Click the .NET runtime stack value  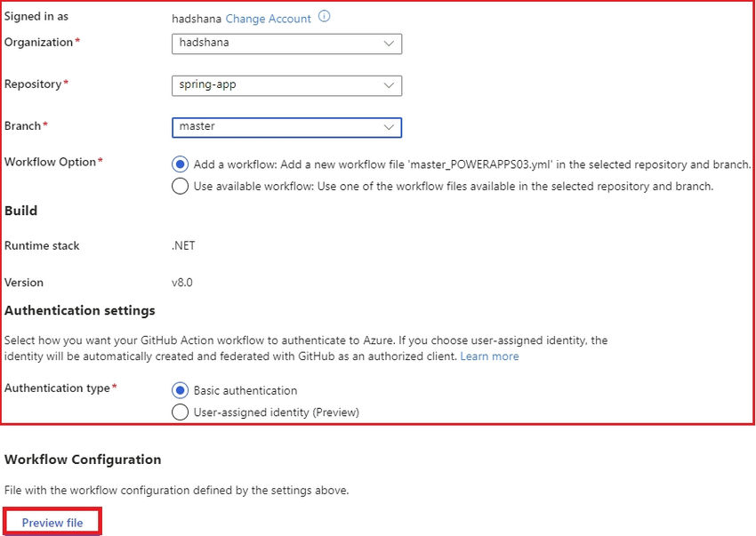(183, 245)
